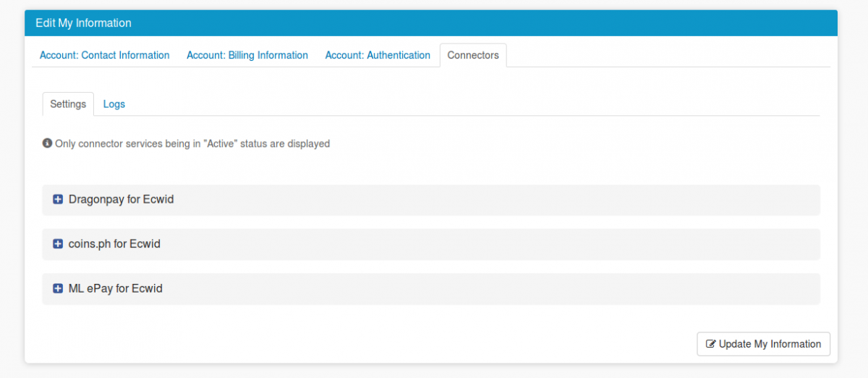868x378 pixels.
Task: Click the 'Only connector services' notice text
Action: 192,143
